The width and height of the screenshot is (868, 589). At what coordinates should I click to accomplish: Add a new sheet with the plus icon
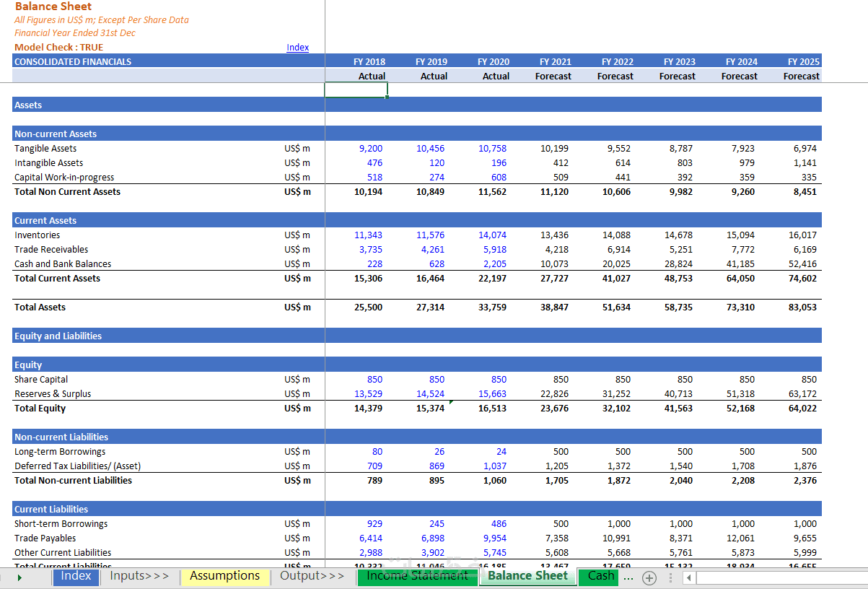click(x=649, y=577)
